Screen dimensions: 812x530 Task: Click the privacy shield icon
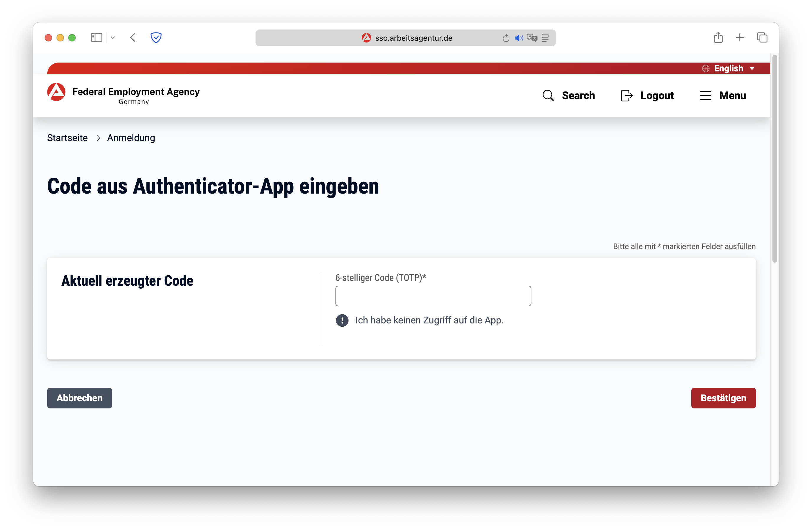click(x=156, y=37)
